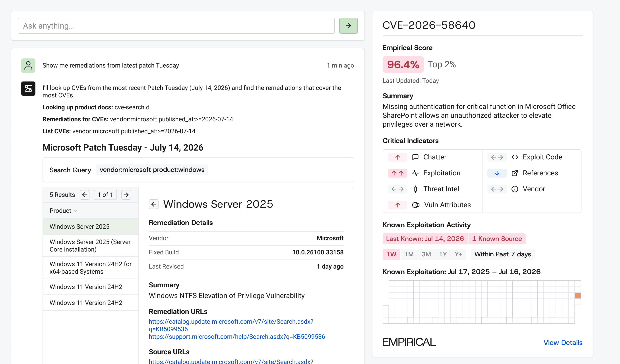Click the 1 Known Source badge
This screenshot has height=364, width=620.
[497, 239]
